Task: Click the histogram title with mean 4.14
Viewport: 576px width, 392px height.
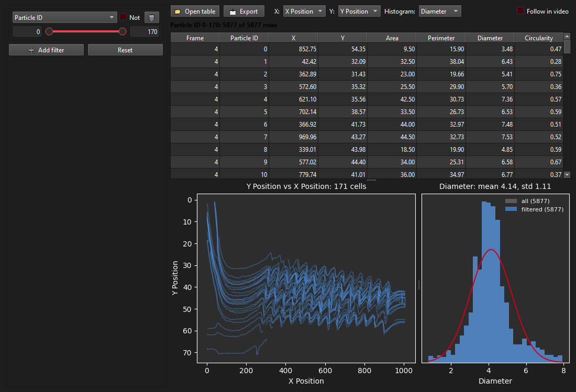Action: pyautogui.click(x=495, y=186)
